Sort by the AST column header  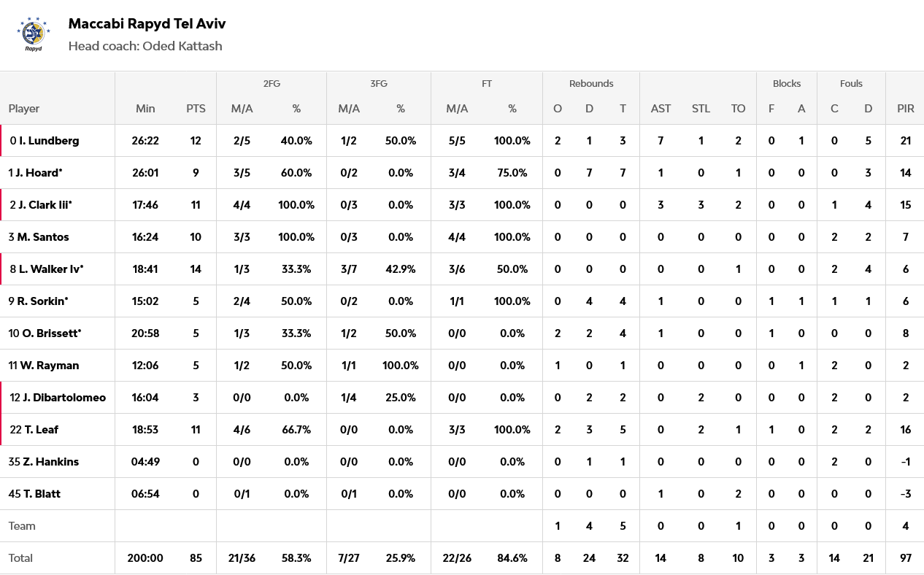(661, 109)
